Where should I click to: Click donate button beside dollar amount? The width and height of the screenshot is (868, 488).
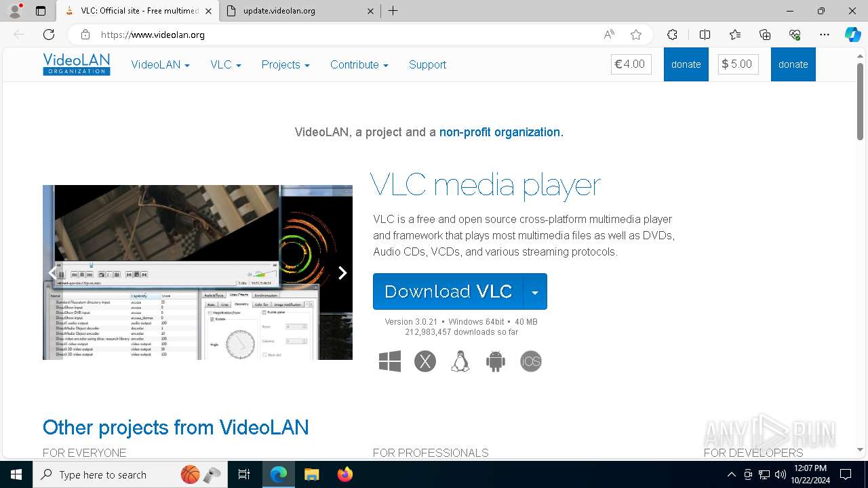click(793, 64)
